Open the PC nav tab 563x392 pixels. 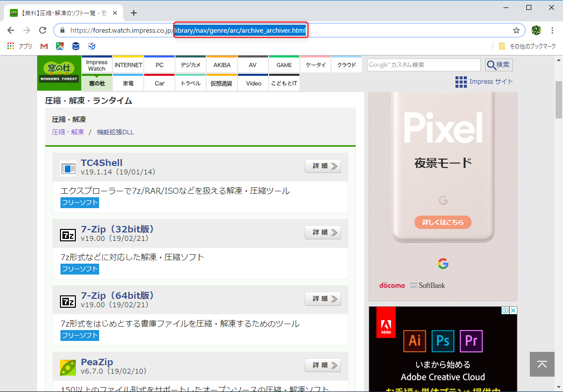160,65
